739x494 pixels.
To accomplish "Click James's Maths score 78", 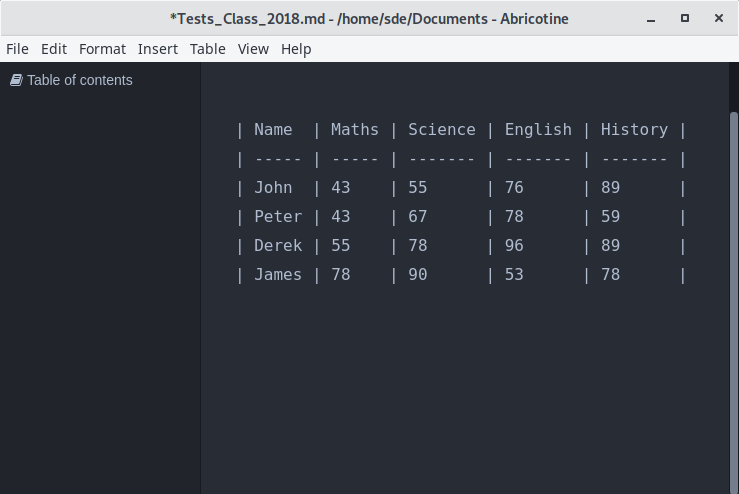I will coord(341,275).
